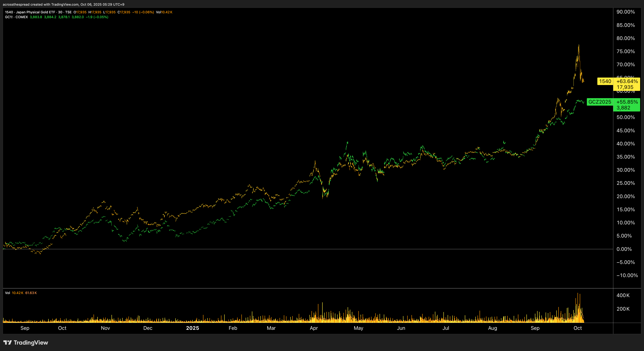Click the 0.00% mark on the price scale
The height and width of the screenshot is (351, 644).
624,249
